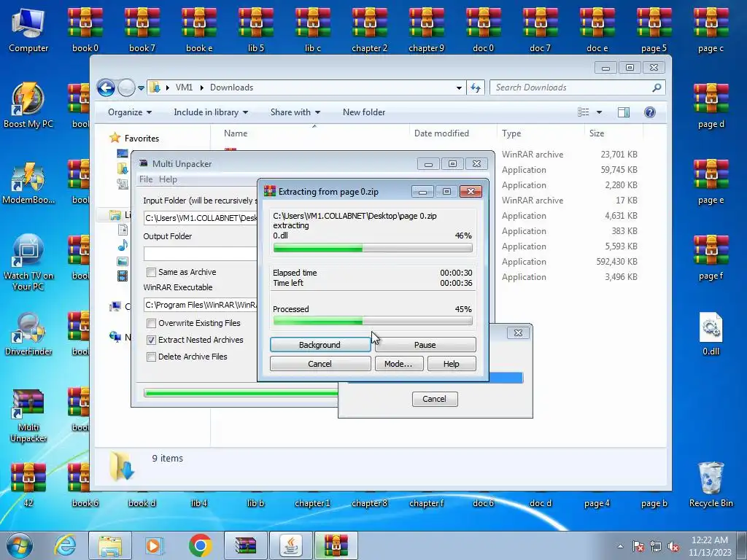Open Explorer help icon
Screen dimensions: 747x560
pos(650,112)
